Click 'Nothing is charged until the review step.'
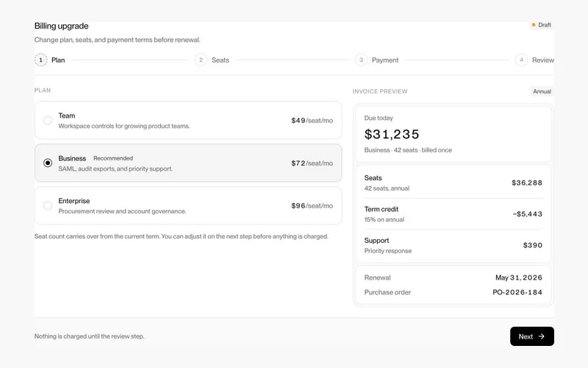This screenshot has height=368, width=588. tap(89, 336)
